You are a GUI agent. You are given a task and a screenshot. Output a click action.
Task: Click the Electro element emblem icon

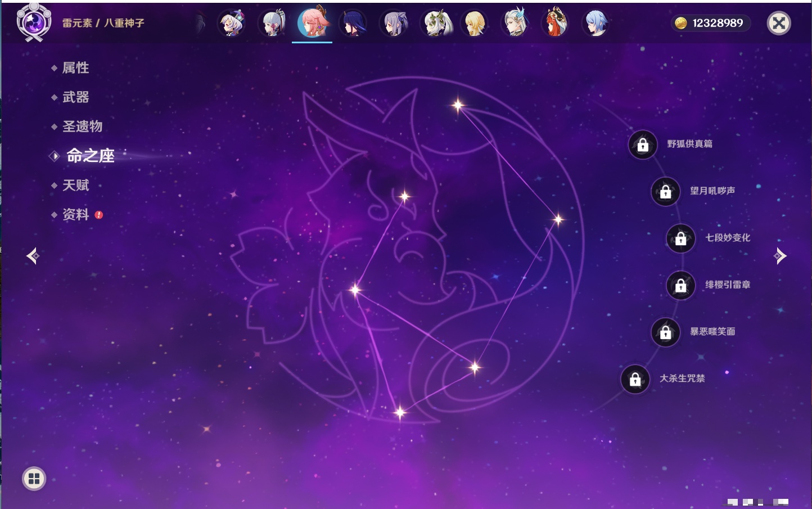[34, 22]
